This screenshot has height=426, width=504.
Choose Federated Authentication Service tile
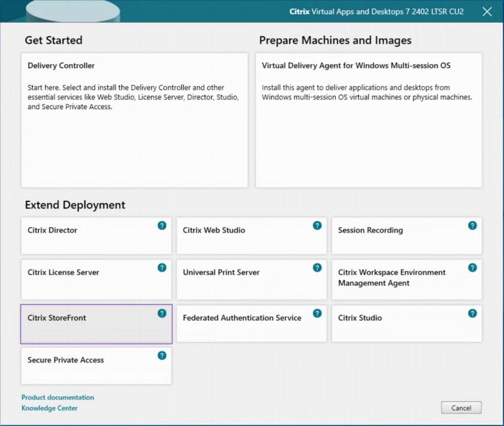click(251, 324)
